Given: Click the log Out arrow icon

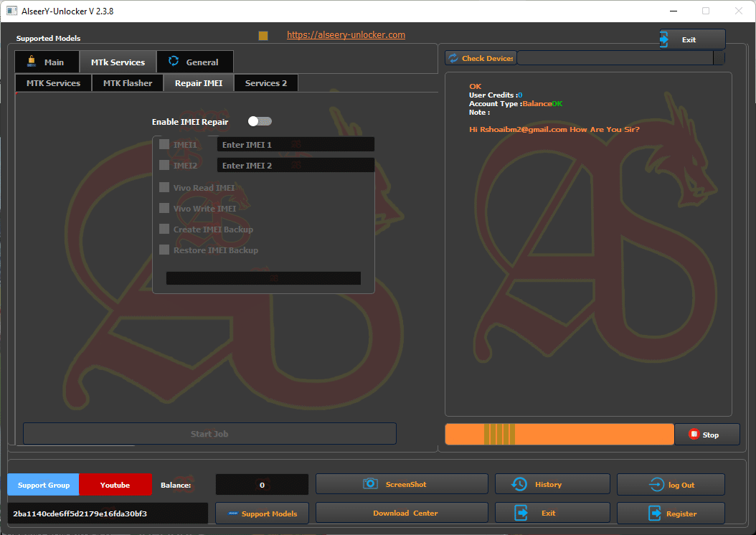Looking at the screenshot, I should point(657,485).
